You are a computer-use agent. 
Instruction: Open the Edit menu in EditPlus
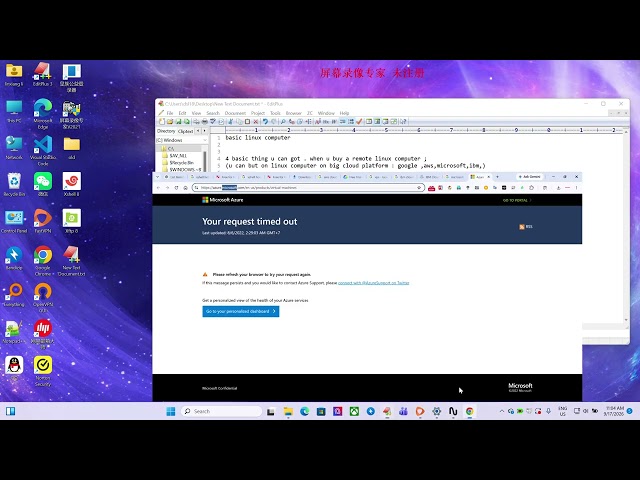point(182,113)
